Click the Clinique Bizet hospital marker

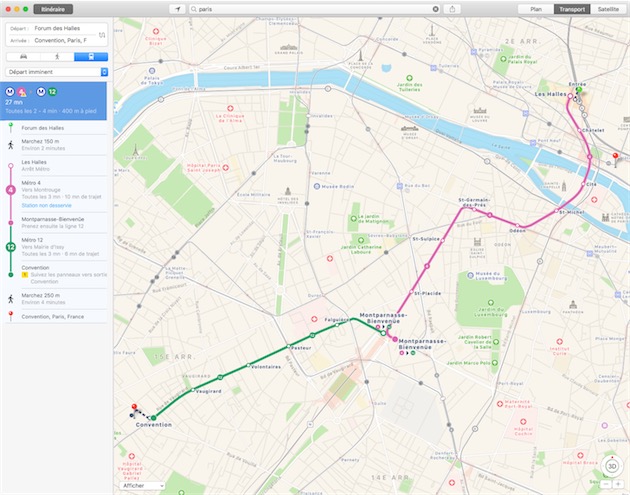[x=156, y=31]
